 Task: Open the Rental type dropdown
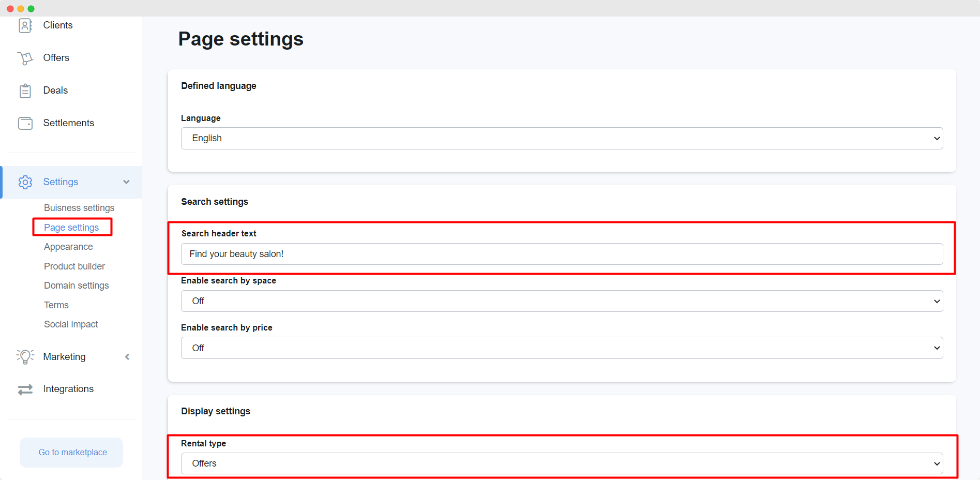tap(562, 463)
